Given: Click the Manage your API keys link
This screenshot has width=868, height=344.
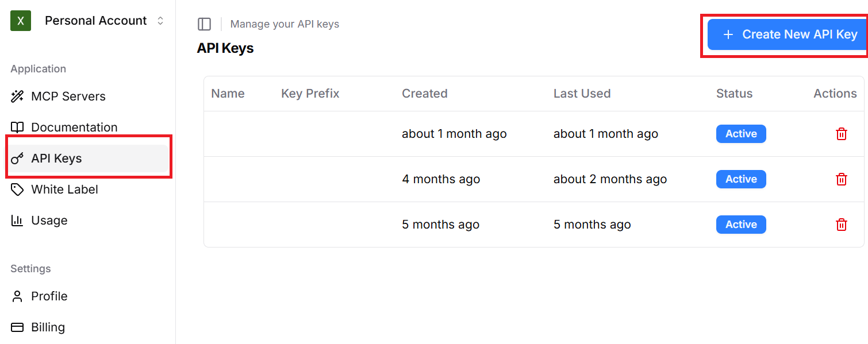Looking at the screenshot, I should 284,24.
